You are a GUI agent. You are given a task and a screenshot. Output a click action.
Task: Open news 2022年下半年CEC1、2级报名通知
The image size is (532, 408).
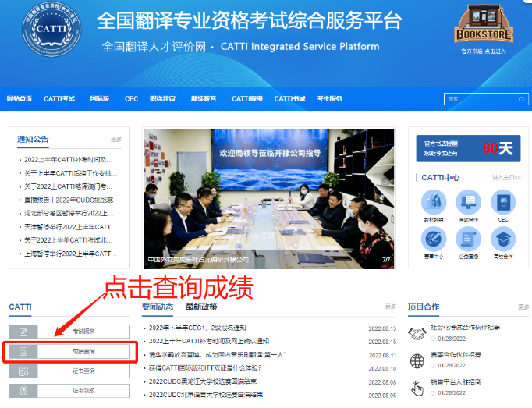tap(197, 328)
